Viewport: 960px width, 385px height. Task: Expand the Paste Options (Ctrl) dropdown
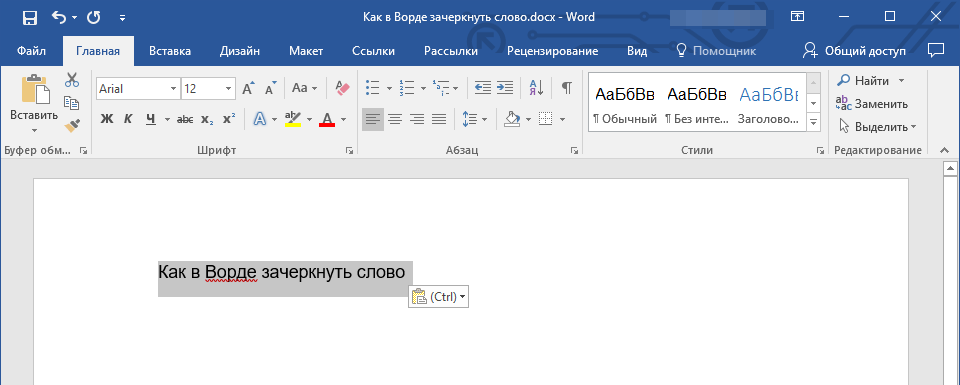tap(439, 297)
